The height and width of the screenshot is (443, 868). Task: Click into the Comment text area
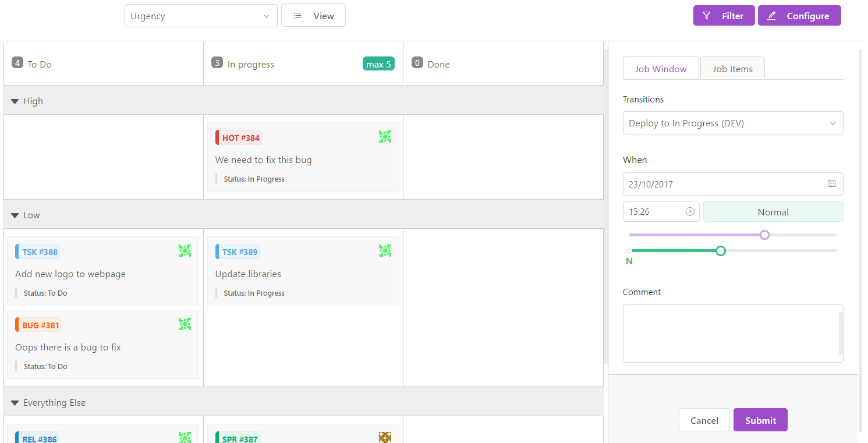(x=733, y=334)
